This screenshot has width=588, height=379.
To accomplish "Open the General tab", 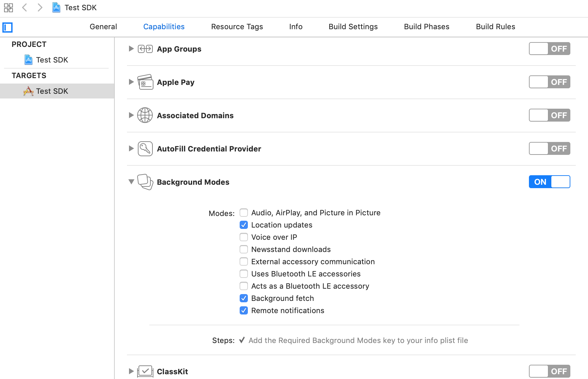I will tap(103, 26).
